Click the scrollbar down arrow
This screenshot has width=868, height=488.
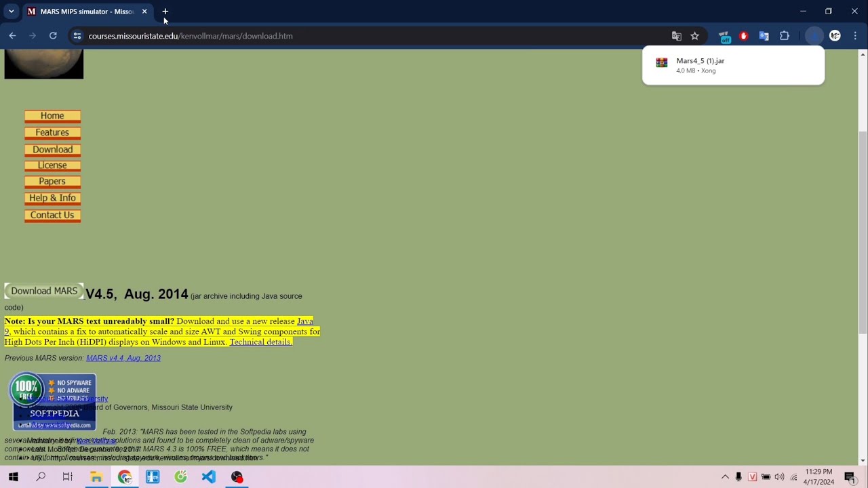tap(863, 461)
